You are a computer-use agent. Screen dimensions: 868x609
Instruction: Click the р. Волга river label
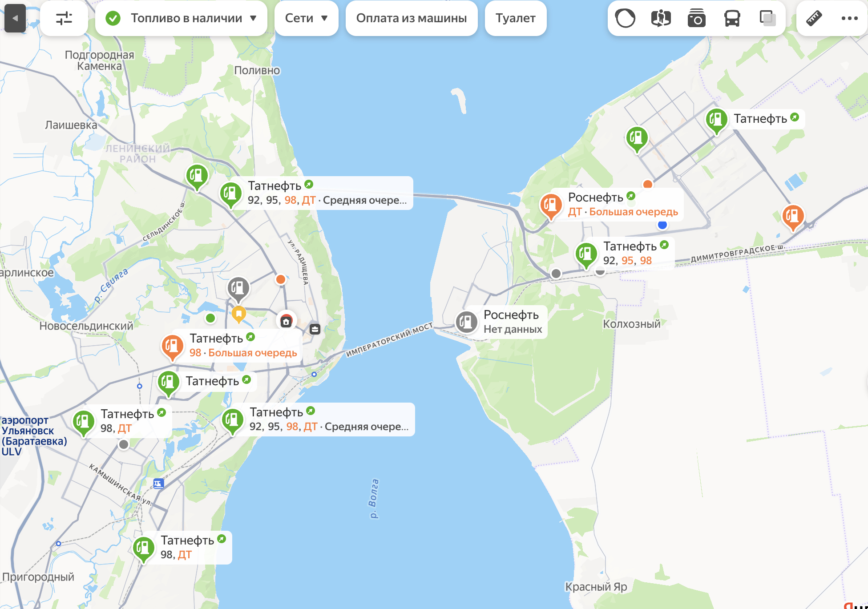(374, 498)
